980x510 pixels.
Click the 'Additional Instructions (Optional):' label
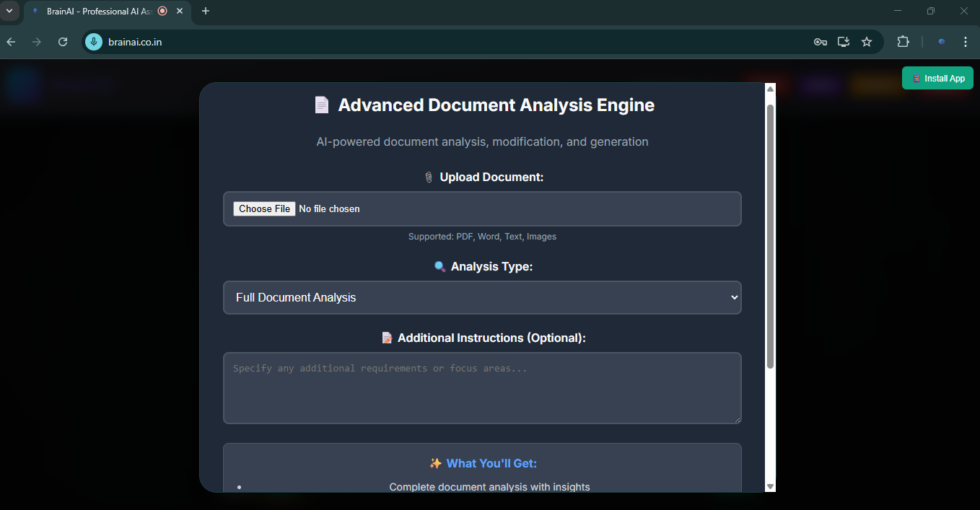[x=491, y=338]
